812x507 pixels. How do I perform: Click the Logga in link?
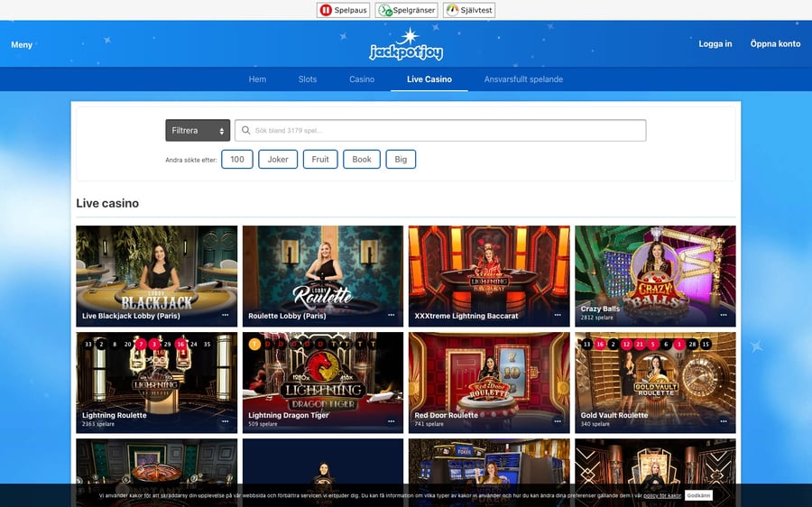pyautogui.click(x=715, y=44)
